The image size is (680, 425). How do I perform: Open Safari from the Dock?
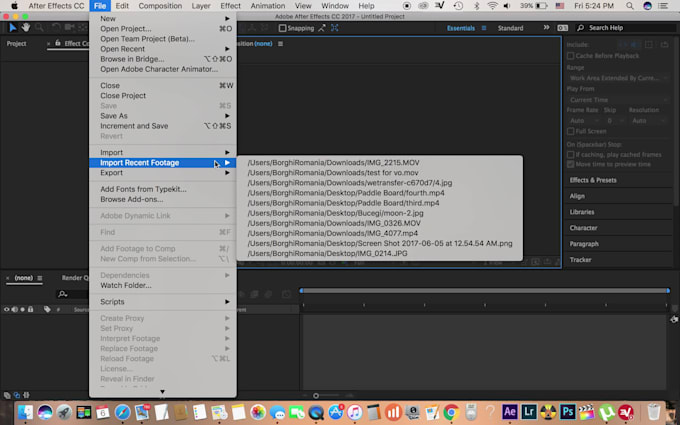click(123, 412)
